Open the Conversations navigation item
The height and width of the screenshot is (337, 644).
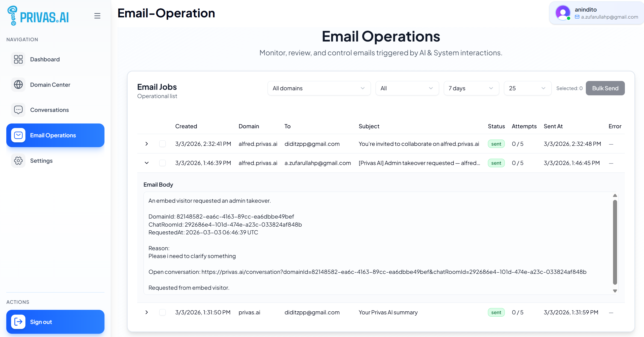[x=49, y=110]
